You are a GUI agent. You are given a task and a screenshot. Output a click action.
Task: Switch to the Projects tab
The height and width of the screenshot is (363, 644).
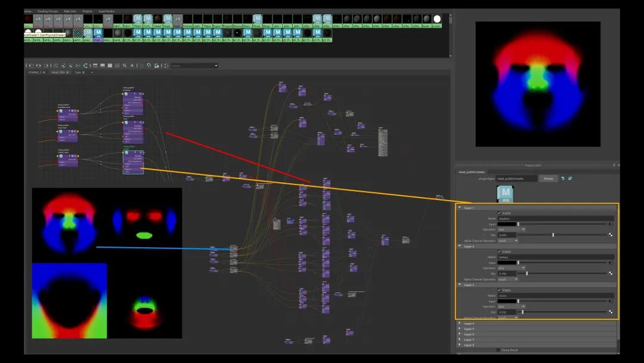(88, 11)
